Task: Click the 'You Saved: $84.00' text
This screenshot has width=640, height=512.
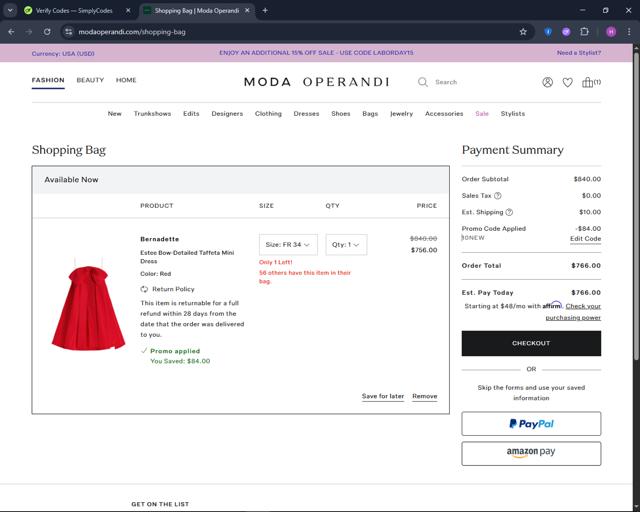Action: [180, 361]
